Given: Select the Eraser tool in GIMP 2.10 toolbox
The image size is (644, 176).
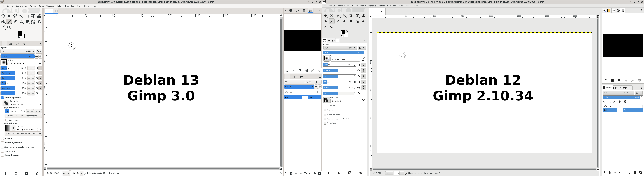Looking at the screenshot, I should (x=338, y=21).
